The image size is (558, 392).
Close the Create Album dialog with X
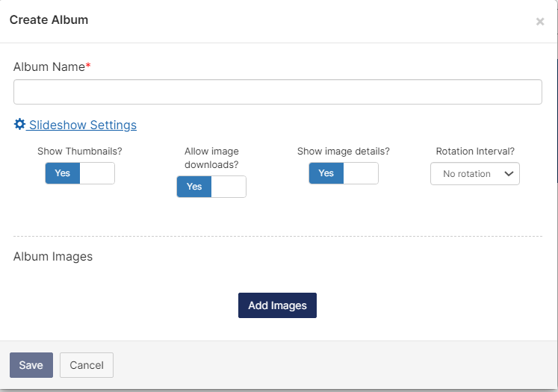point(540,22)
